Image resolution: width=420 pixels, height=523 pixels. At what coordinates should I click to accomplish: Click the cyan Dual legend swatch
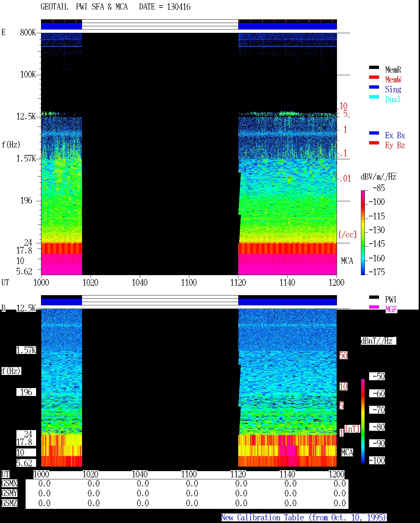click(374, 97)
